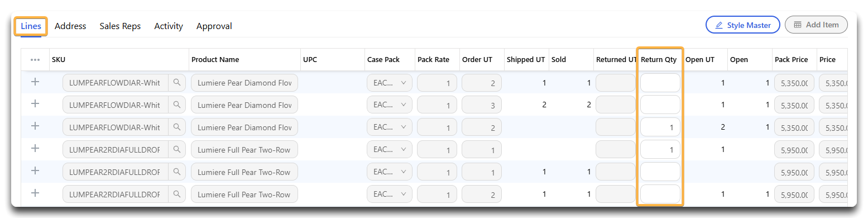
Task: Click the Add Item button
Action: [816, 25]
